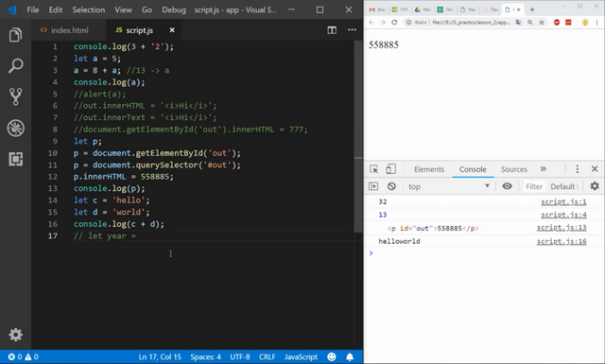Open the Search view in VS Code

[15, 66]
